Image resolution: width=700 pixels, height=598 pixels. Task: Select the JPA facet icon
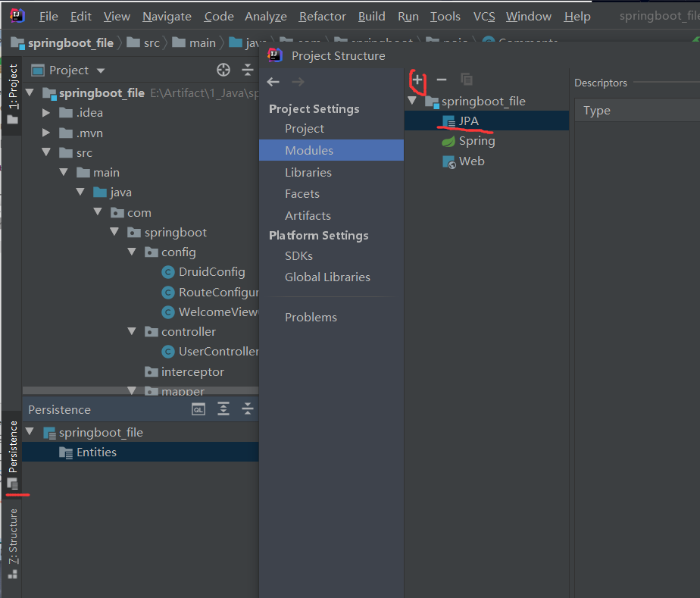(x=448, y=121)
